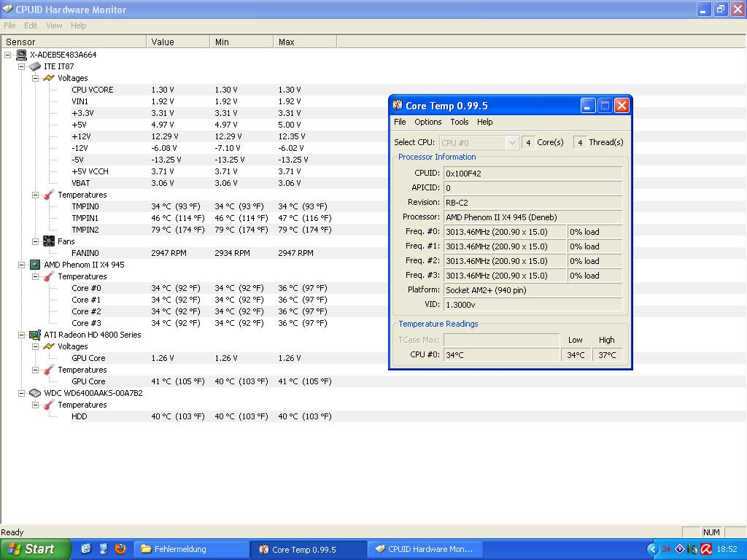
Task: Select the HDD temperature row
Action: (x=204, y=416)
